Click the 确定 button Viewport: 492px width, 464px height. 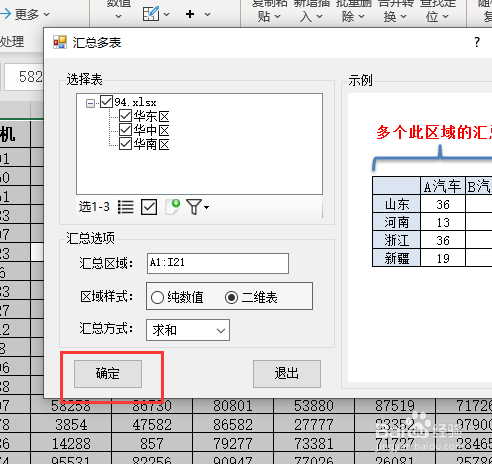point(108,374)
